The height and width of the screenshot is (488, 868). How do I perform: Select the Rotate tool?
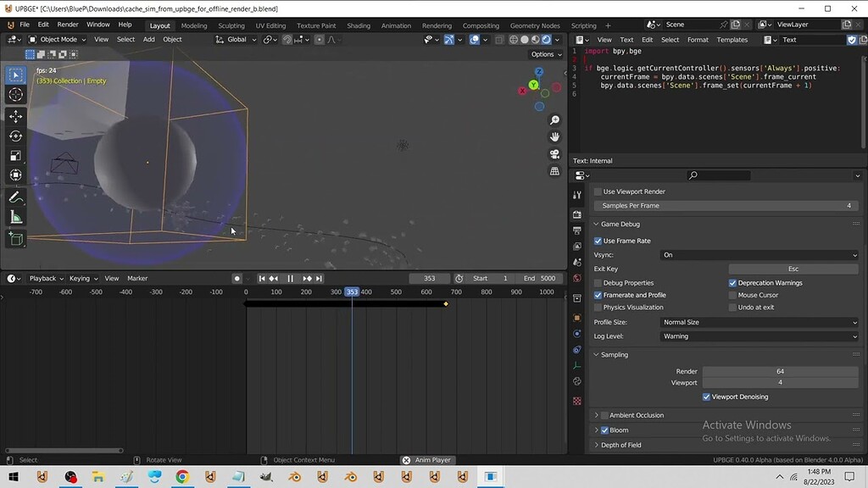[x=15, y=136]
